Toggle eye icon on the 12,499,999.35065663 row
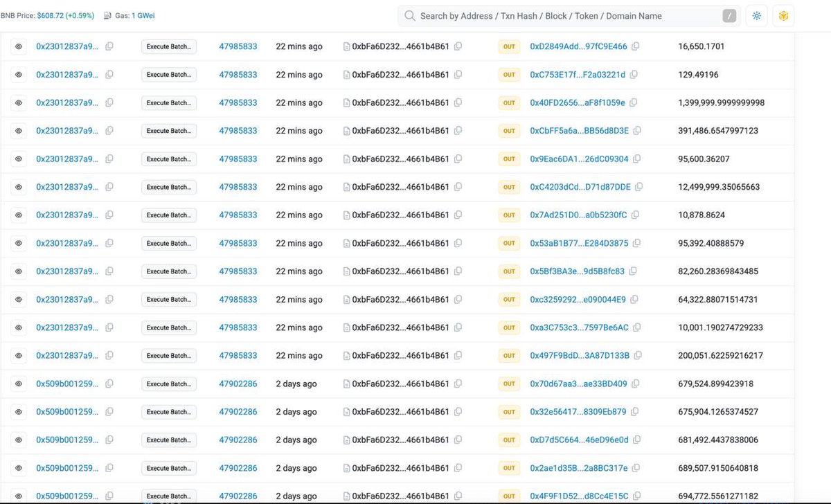Viewport: 831px width, 504px height. click(19, 187)
